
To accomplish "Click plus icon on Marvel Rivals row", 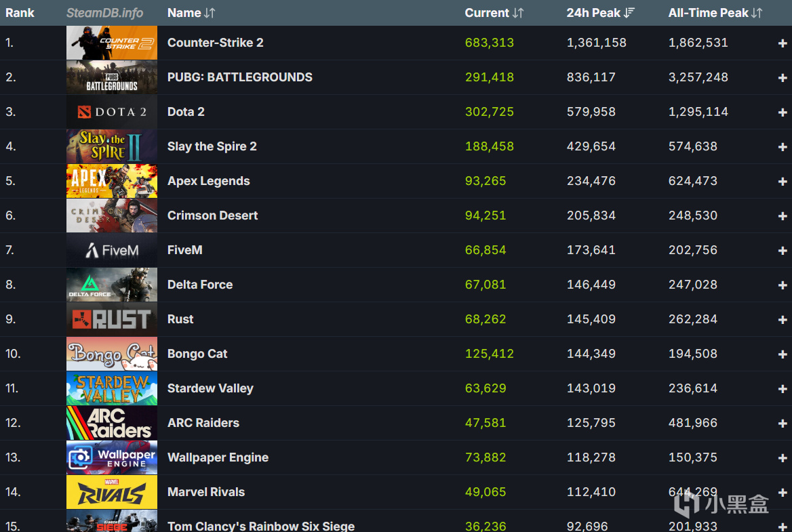I will coord(783,493).
